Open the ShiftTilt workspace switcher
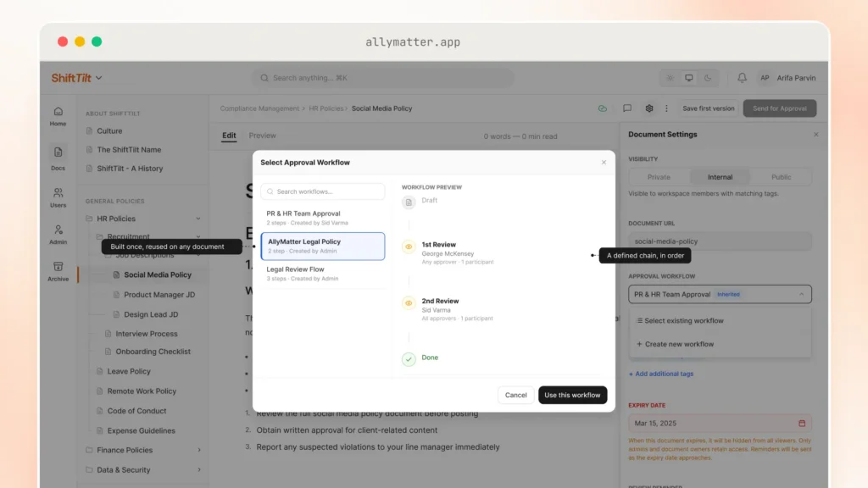The width and height of the screenshot is (868, 488). click(77, 78)
